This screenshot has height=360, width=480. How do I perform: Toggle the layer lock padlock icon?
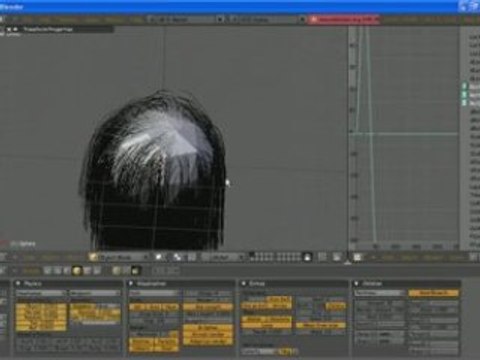(x=308, y=257)
